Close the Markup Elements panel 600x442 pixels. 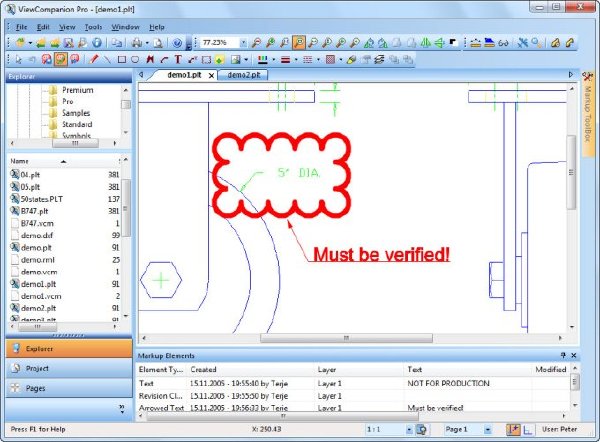coord(574,356)
